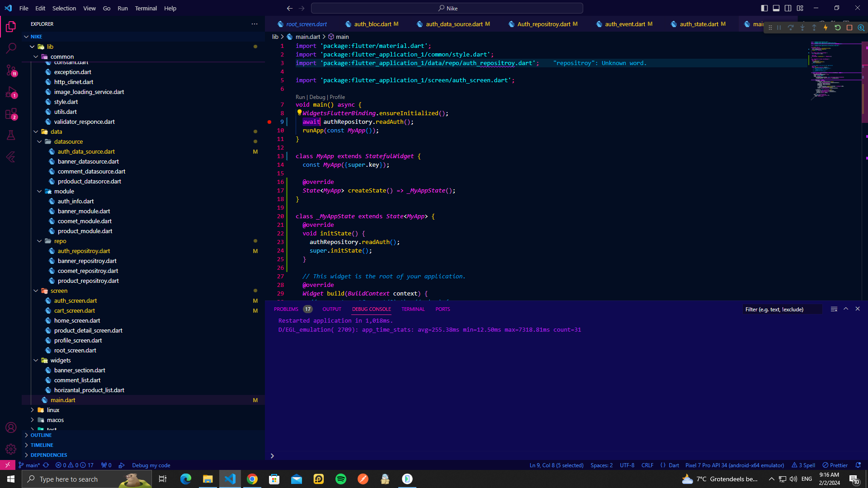
Task: Switch to the TERMINAL panel tab
Action: 413,309
